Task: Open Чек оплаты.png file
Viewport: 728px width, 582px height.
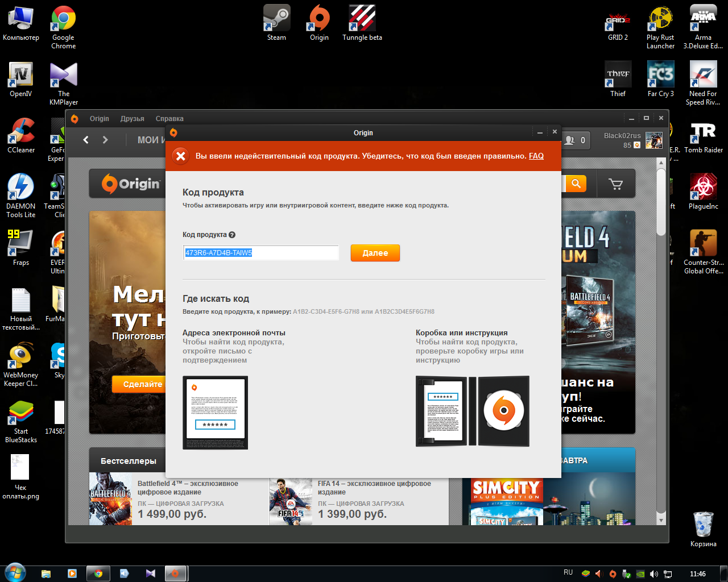Action: 21,477
